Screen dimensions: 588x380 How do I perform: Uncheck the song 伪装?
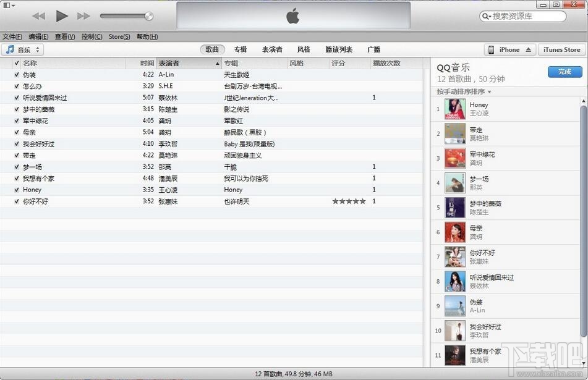click(x=16, y=74)
